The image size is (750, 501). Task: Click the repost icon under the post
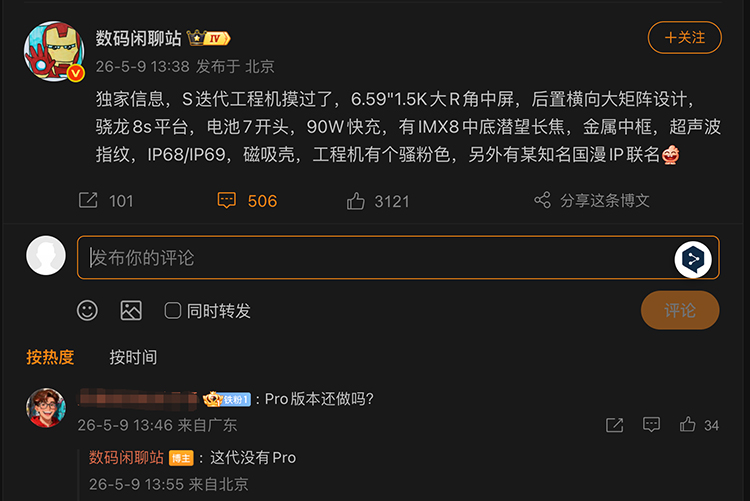tap(88, 200)
